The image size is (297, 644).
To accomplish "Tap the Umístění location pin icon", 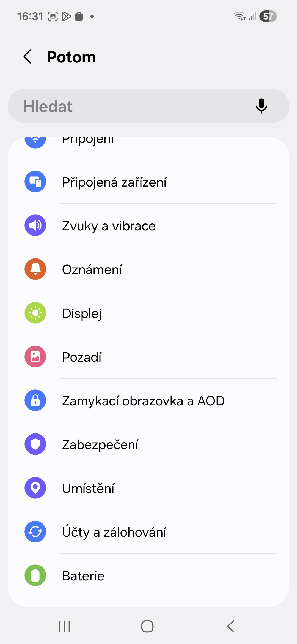I will pos(35,488).
